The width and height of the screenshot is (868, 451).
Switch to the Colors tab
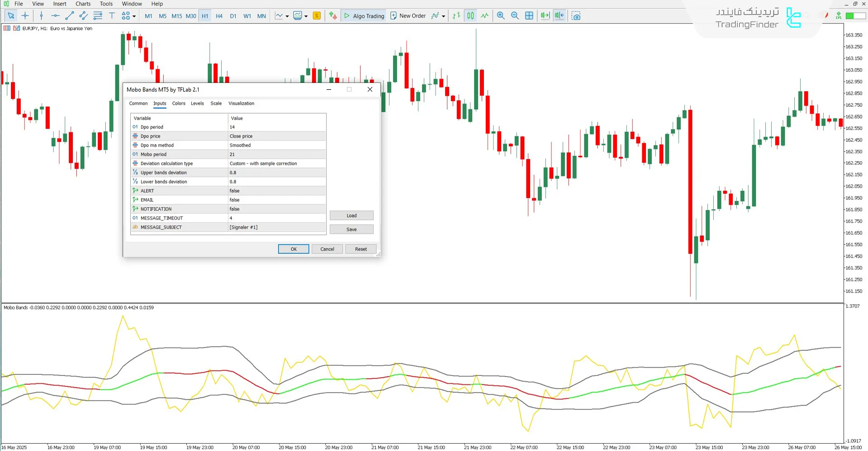pos(179,103)
